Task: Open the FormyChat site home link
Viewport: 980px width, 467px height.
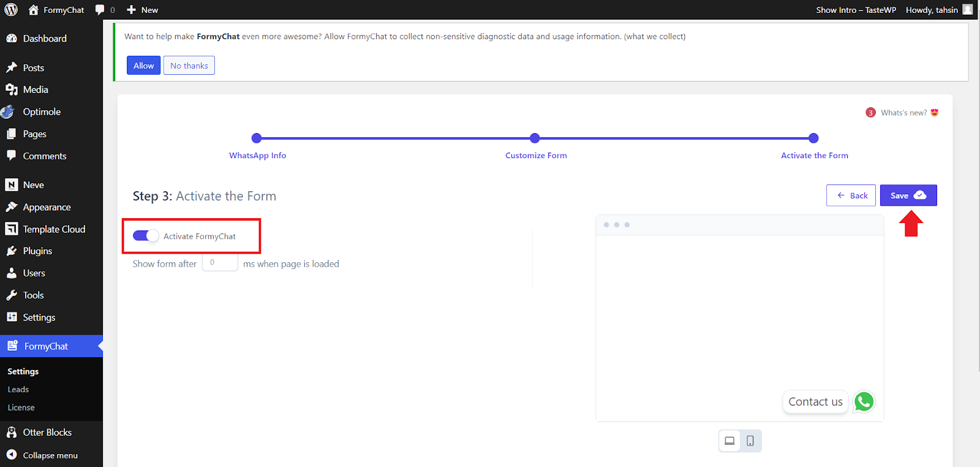Action: [56, 10]
